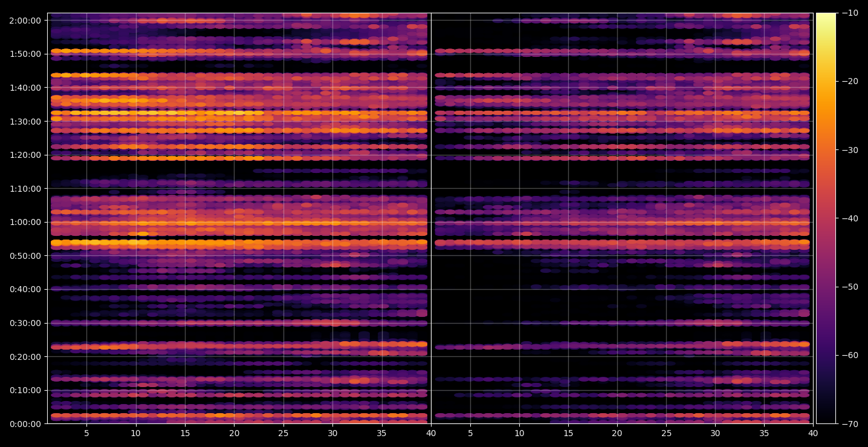
Task: Click the 2:00:00 y-axis time label
Action: tap(25, 20)
